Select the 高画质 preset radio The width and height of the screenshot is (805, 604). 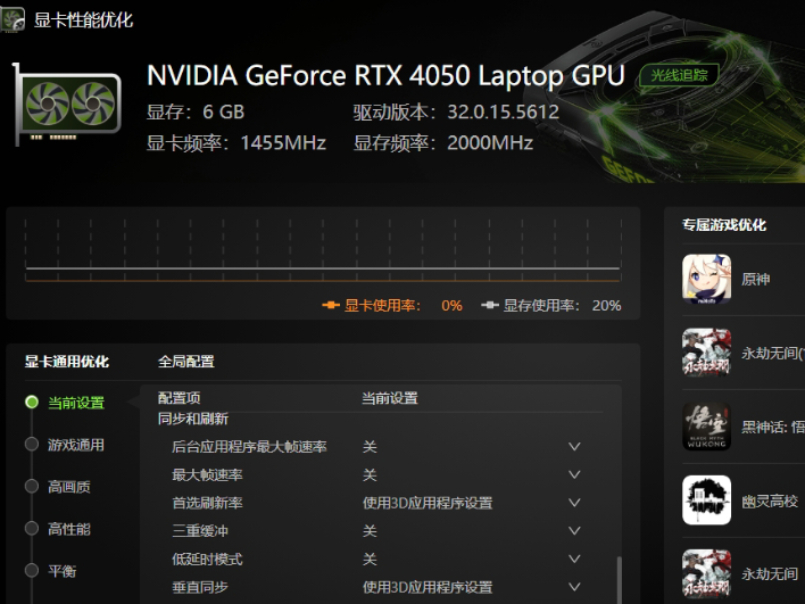(x=32, y=486)
